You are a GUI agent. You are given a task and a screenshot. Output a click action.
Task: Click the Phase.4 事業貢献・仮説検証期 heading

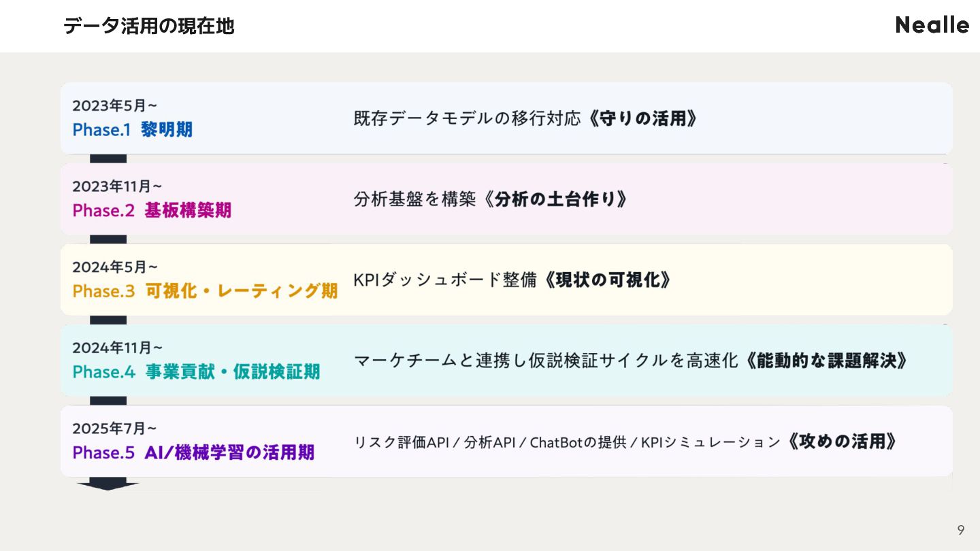point(196,372)
